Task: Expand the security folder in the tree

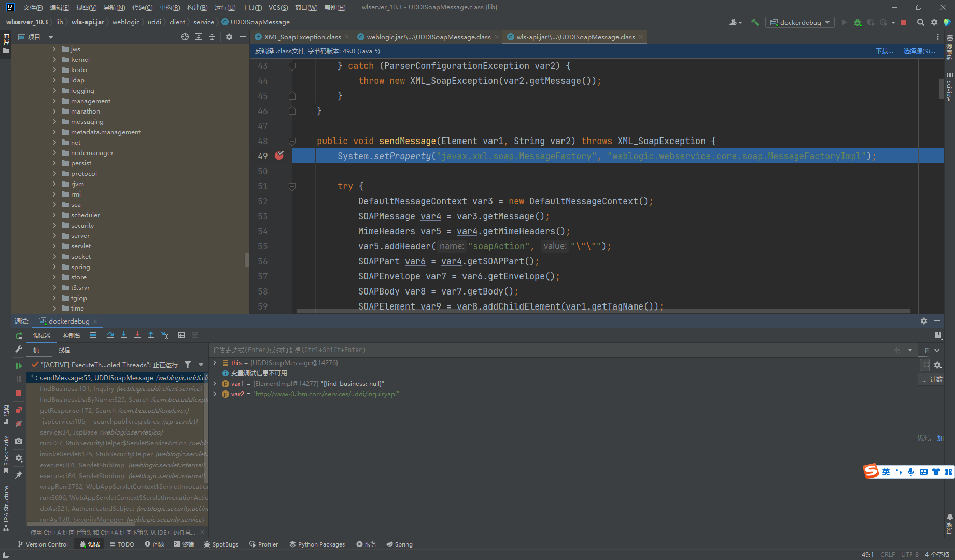Action: click(54, 225)
